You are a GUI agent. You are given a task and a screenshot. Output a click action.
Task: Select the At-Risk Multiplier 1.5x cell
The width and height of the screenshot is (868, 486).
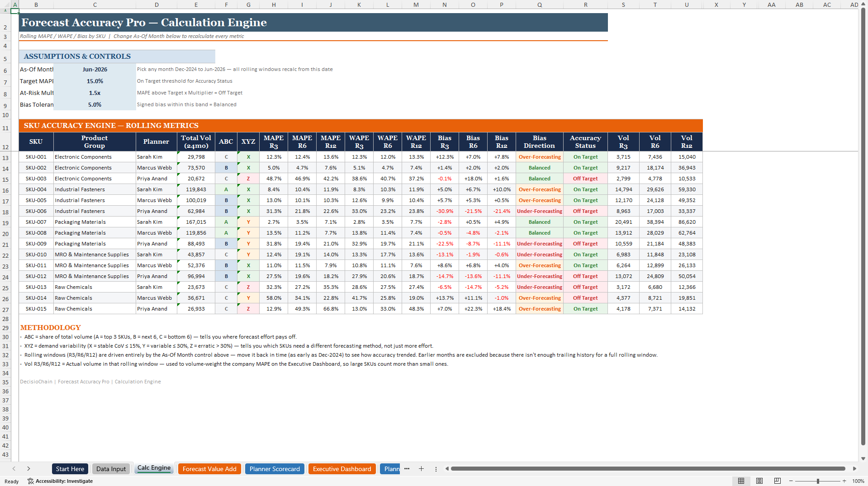(x=95, y=93)
